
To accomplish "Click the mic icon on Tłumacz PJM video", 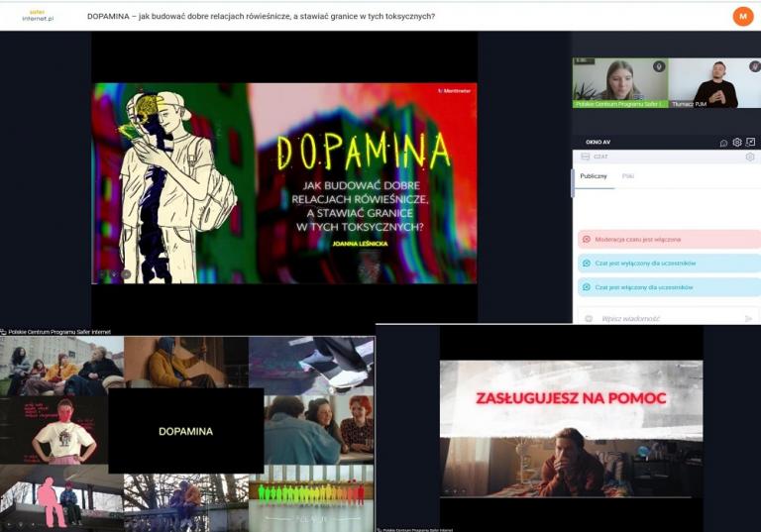I will pos(755,66).
